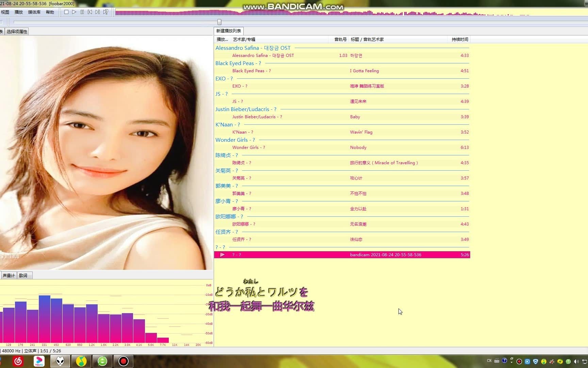Click the blue K tray icon

tap(527, 362)
